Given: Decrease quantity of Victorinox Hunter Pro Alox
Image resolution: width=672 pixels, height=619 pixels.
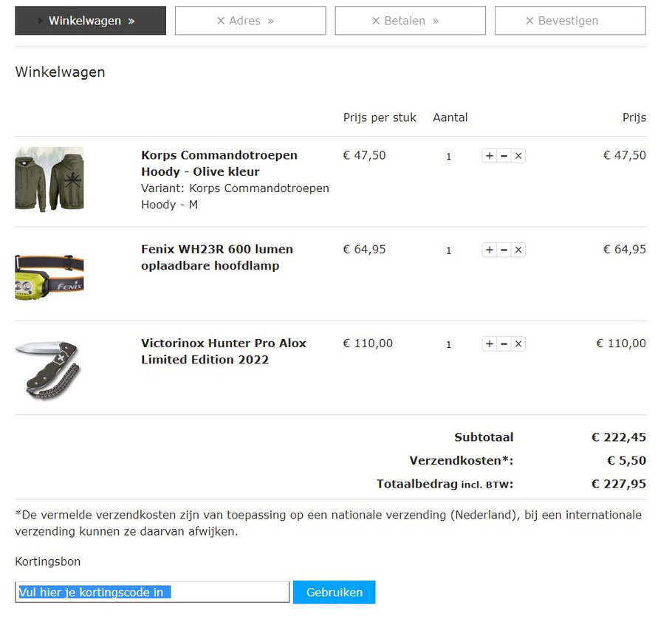Looking at the screenshot, I should pos(504,343).
